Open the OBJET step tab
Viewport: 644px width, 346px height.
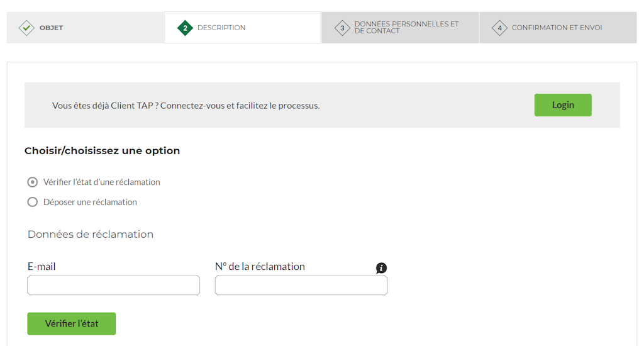tap(86, 28)
